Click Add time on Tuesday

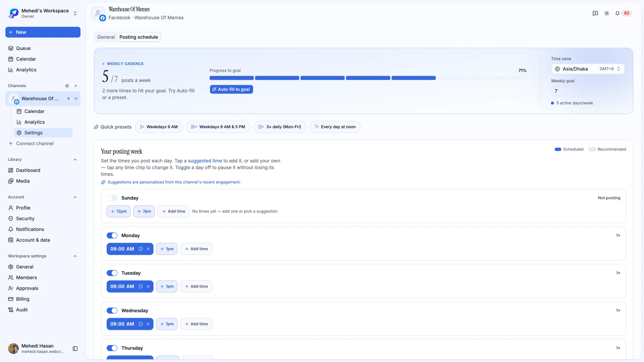pos(196,287)
